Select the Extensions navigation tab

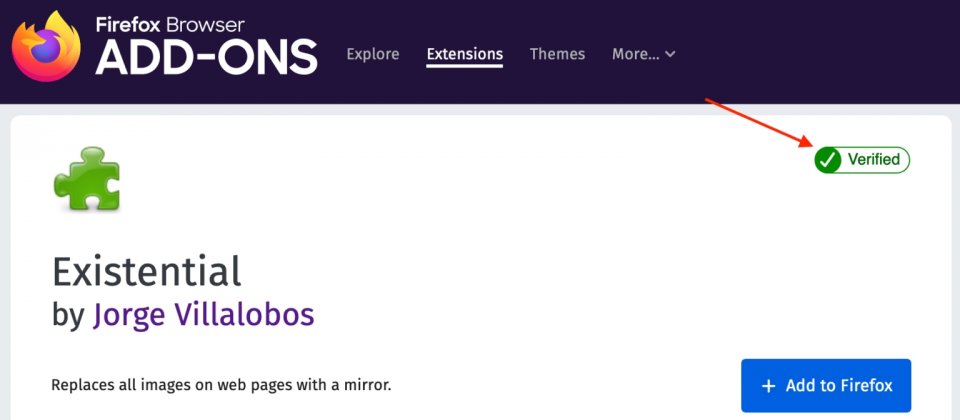pos(465,54)
